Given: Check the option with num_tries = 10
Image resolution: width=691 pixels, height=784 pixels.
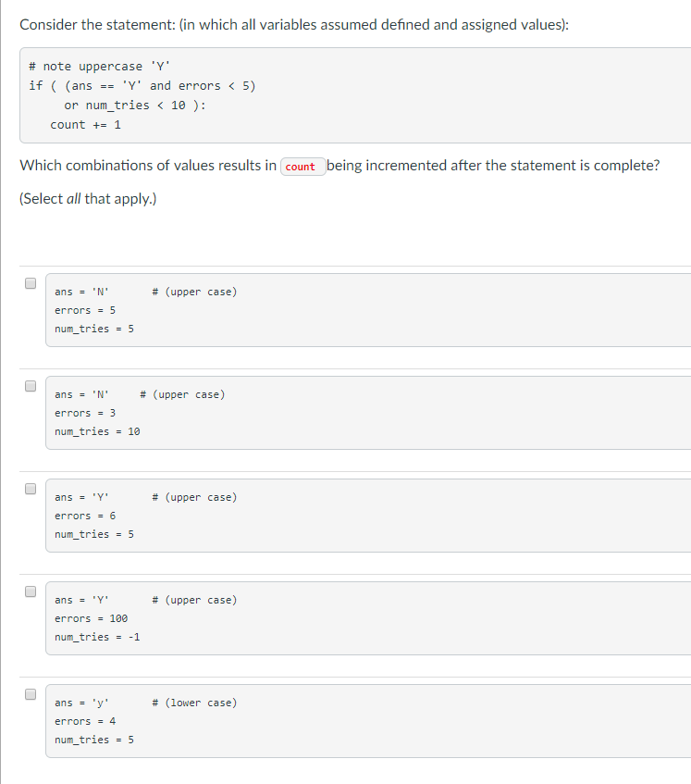Looking at the screenshot, I should click(31, 384).
